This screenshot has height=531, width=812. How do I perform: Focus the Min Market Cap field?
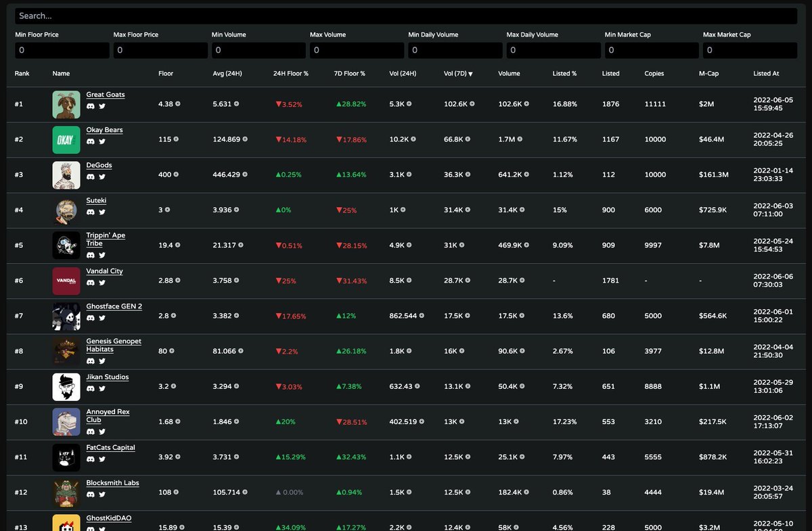click(x=652, y=50)
